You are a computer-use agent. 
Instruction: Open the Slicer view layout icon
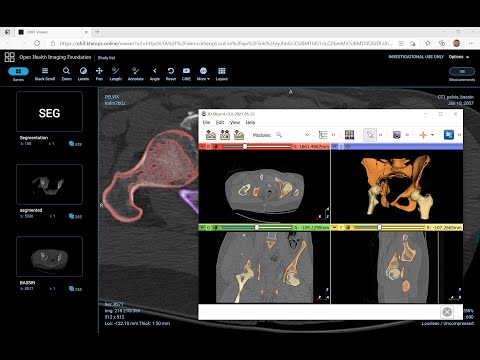323,135
